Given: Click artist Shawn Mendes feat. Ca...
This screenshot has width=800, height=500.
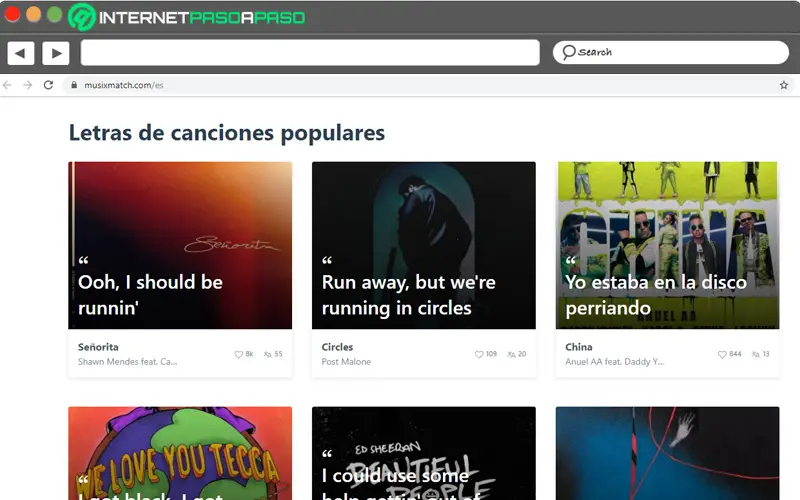Looking at the screenshot, I should coord(128,362).
